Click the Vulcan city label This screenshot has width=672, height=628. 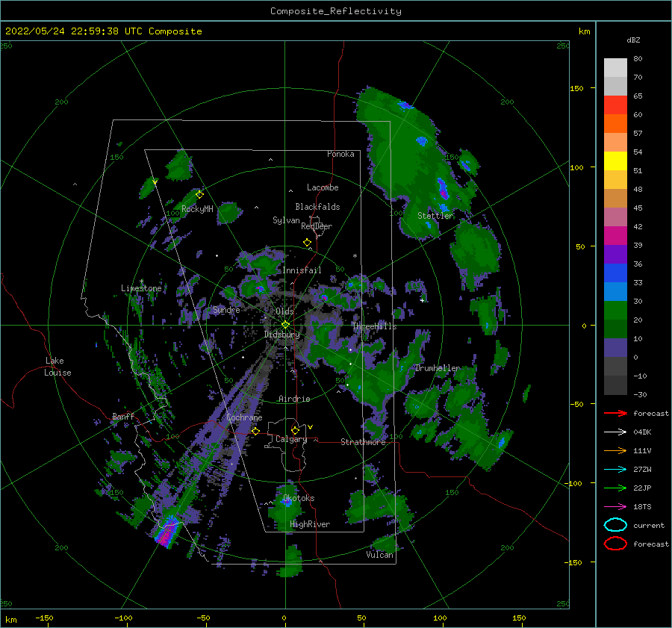[380, 555]
